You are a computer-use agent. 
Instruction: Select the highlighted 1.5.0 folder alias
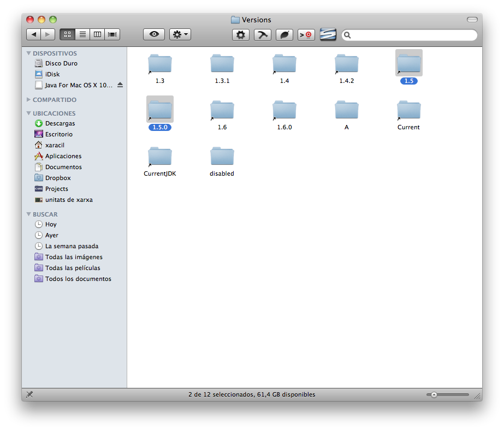pyautogui.click(x=160, y=110)
